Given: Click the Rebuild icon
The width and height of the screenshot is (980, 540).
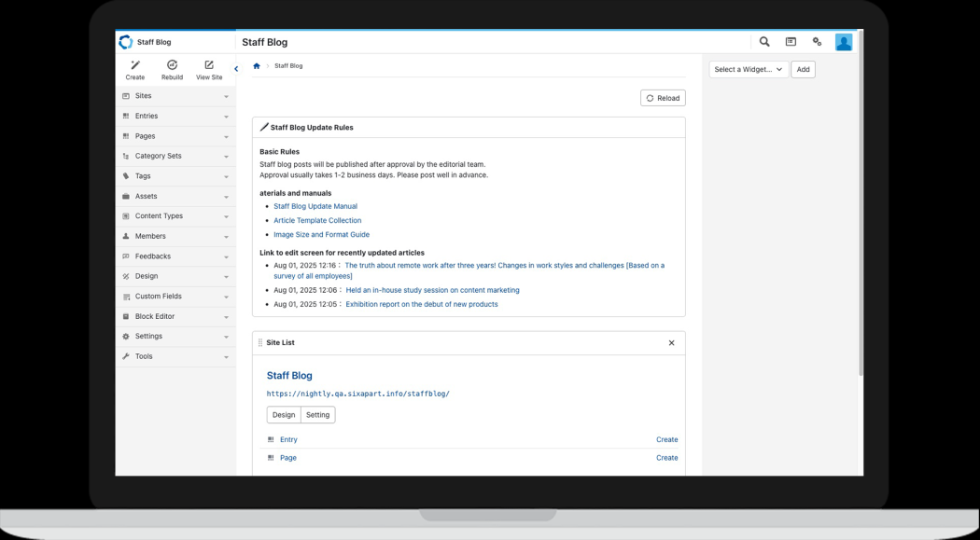Looking at the screenshot, I should point(172,66).
